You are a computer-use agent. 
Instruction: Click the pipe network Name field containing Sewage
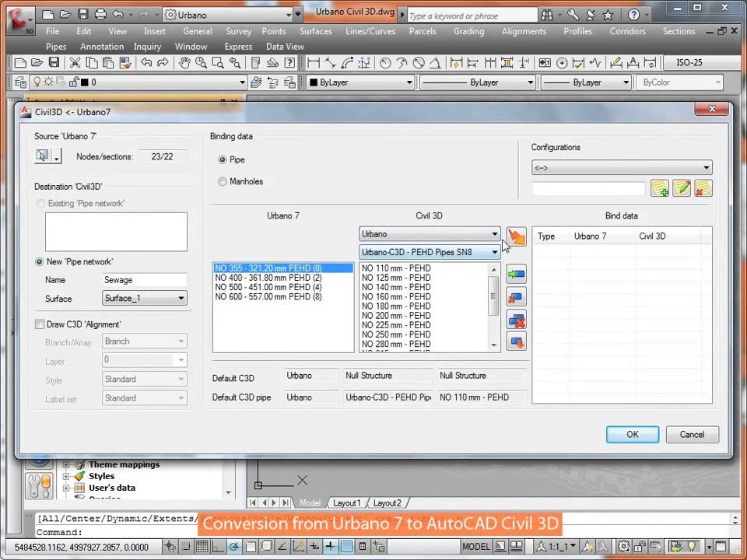145,280
